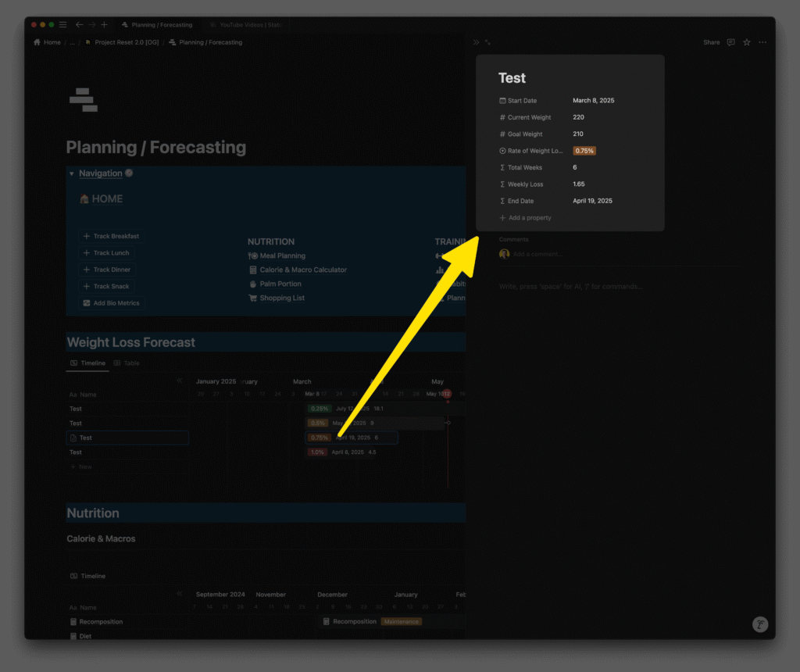Click the new tab plus icon

click(x=104, y=25)
